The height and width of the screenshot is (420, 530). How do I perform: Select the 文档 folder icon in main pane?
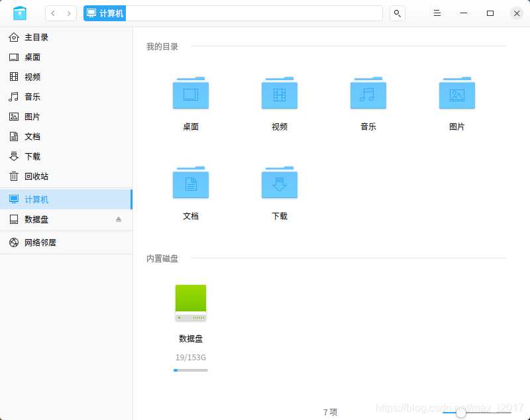pos(191,182)
